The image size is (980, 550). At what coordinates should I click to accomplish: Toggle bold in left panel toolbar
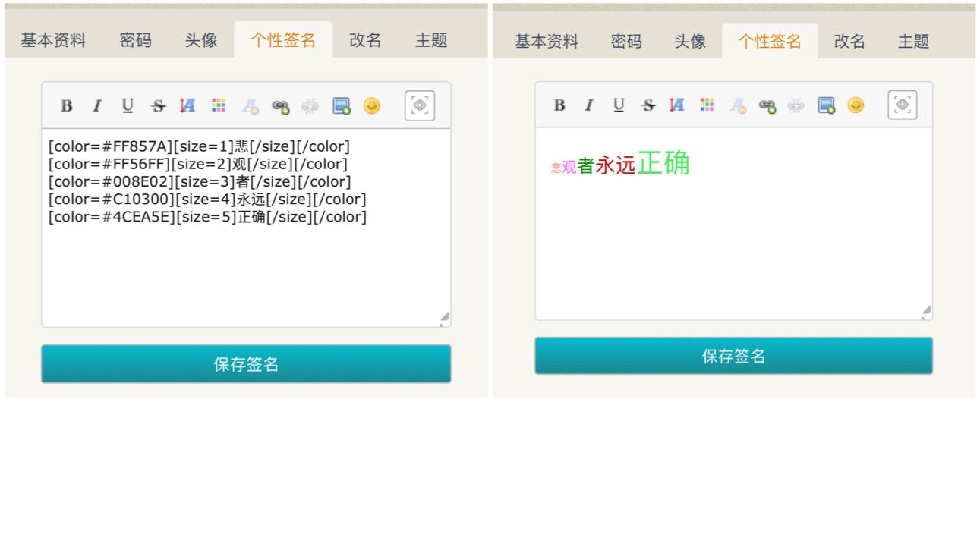point(67,106)
